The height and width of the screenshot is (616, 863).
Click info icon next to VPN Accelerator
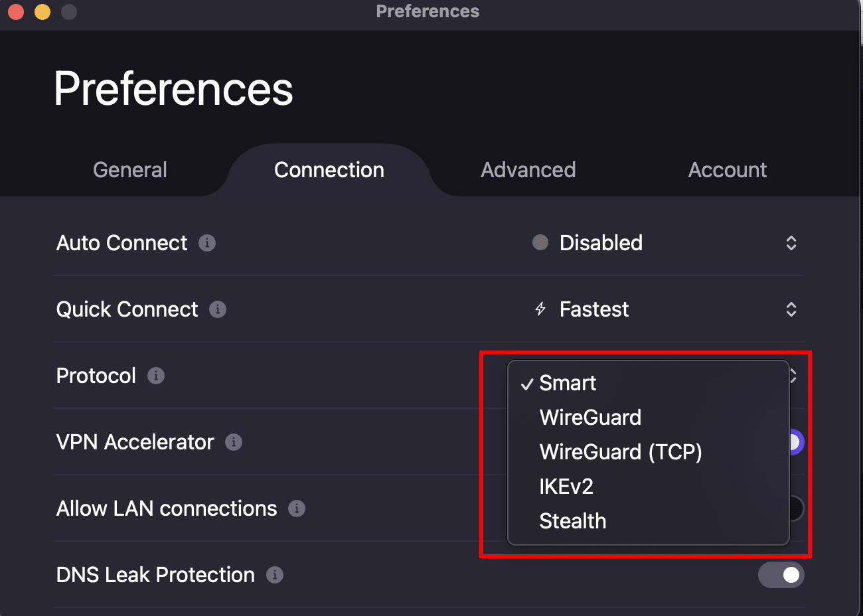234,442
